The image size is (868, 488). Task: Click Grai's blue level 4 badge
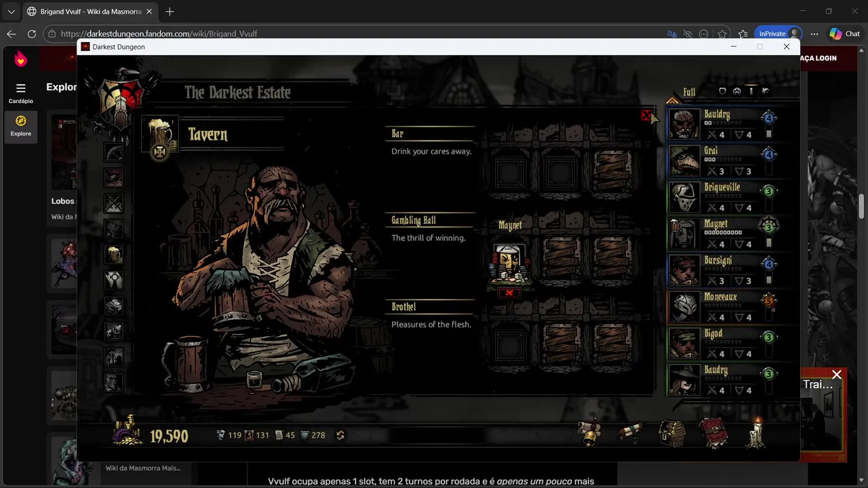coord(769,155)
